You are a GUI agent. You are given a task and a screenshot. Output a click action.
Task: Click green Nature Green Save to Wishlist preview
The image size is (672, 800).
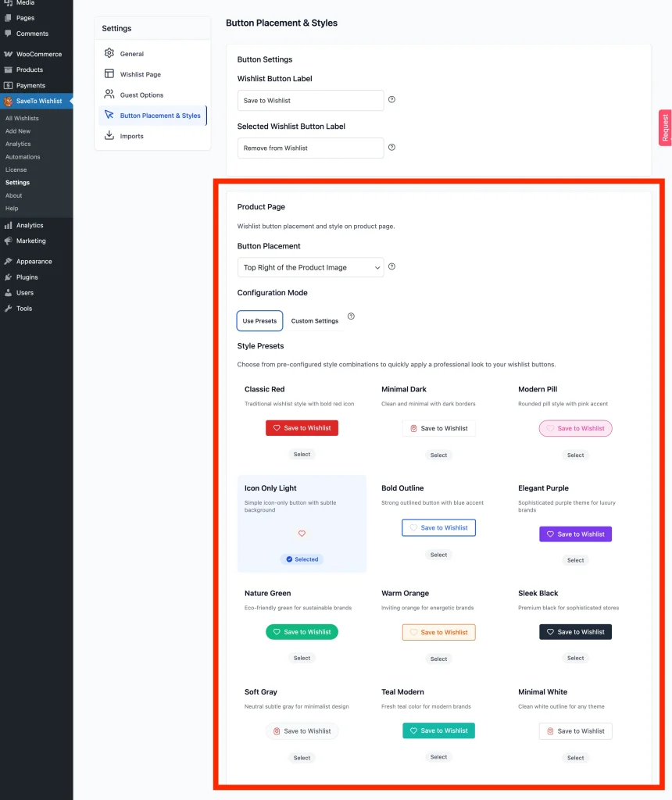tap(302, 631)
